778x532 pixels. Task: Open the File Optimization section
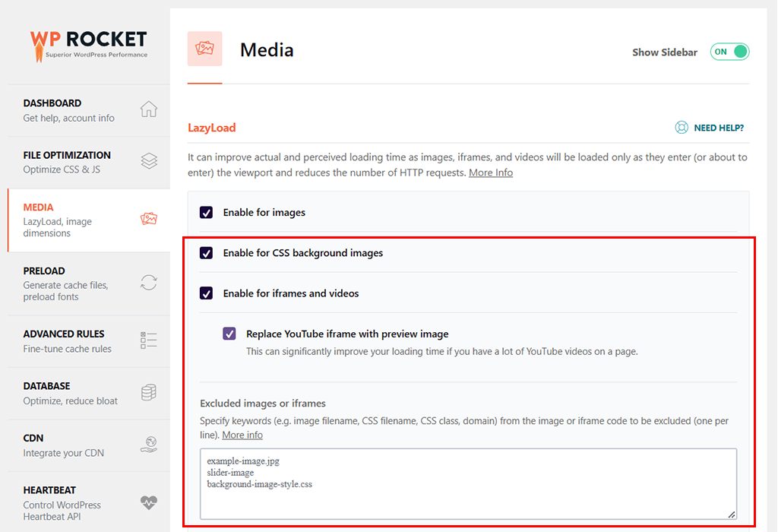(89, 163)
